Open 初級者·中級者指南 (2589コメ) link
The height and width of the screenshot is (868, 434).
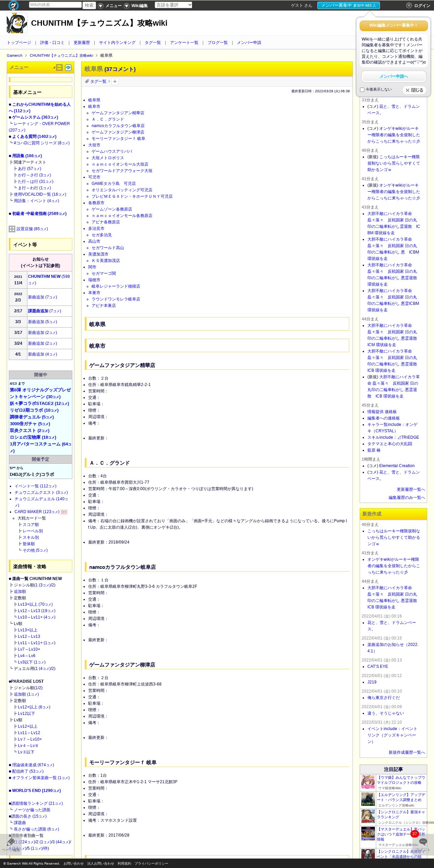pos(39,214)
